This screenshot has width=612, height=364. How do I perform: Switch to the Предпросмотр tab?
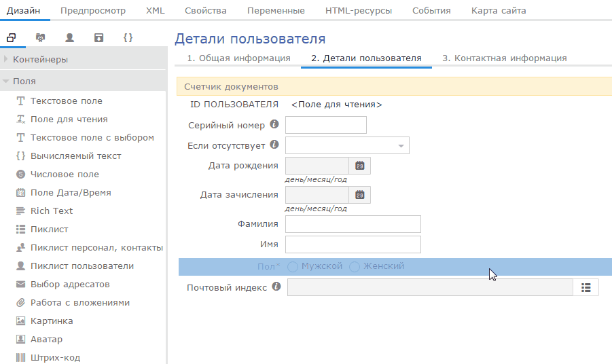93,11
